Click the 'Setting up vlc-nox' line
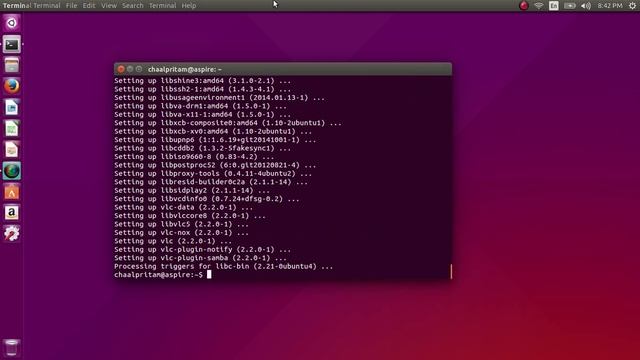This screenshot has height=360, width=640. coord(181,233)
